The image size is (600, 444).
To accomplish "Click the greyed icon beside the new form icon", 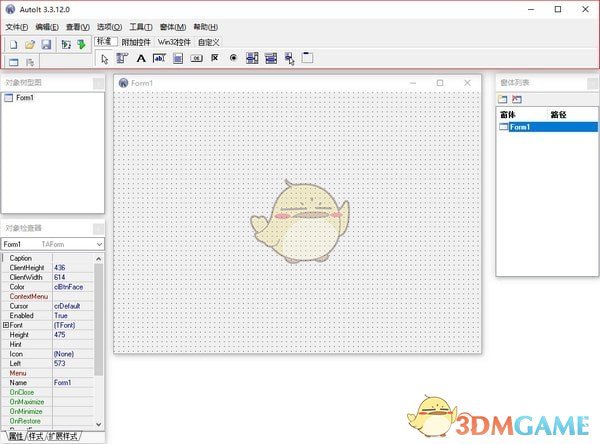I will point(30,62).
